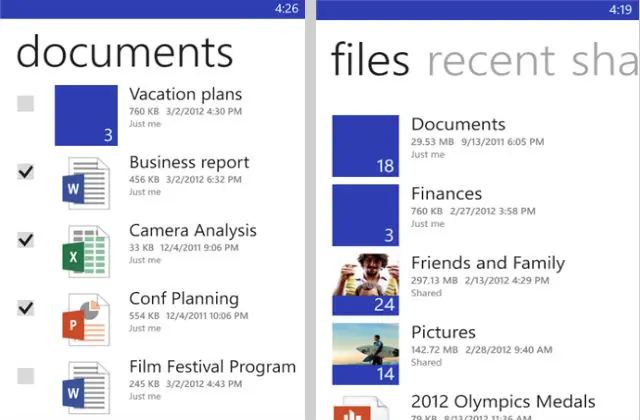The image size is (640, 420).
Task: Uncheck the Camera Analysis checkbox
Action: pos(26,239)
